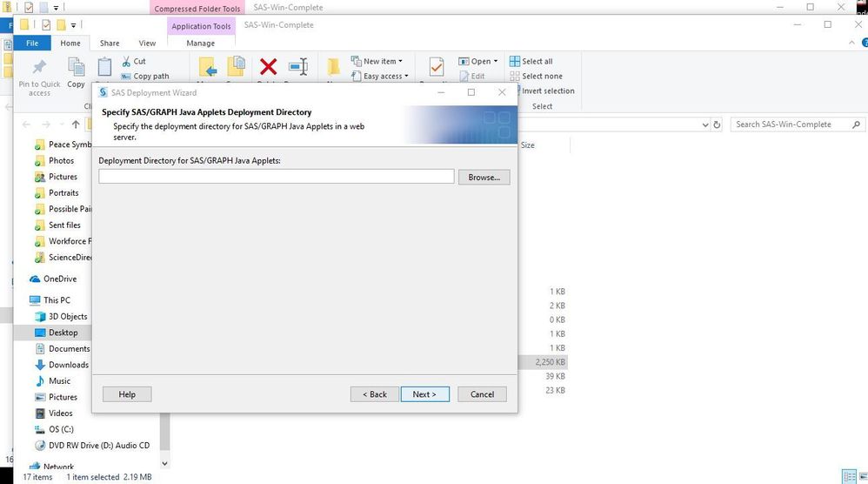
Task: Click SAS Deployment Wizard title icon
Action: [x=103, y=92]
